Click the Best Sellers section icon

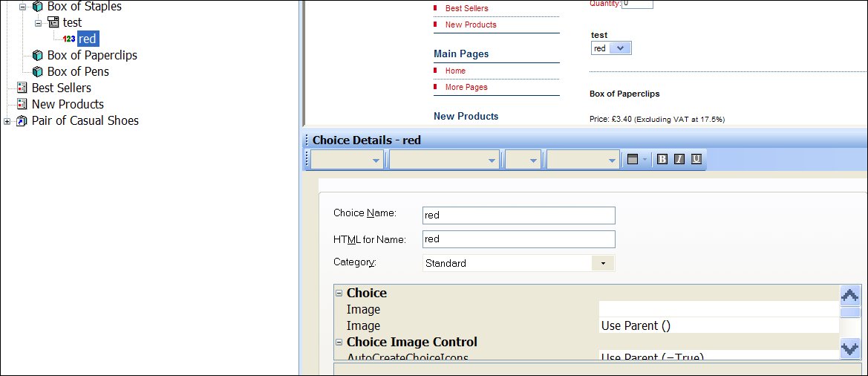tap(22, 88)
